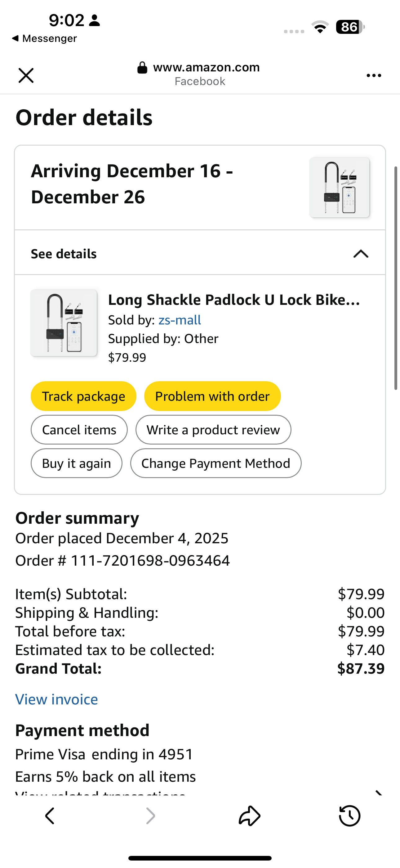Open the Long Shackle Padlock product title
Screen dimensions: 400x868
point(234,300)
